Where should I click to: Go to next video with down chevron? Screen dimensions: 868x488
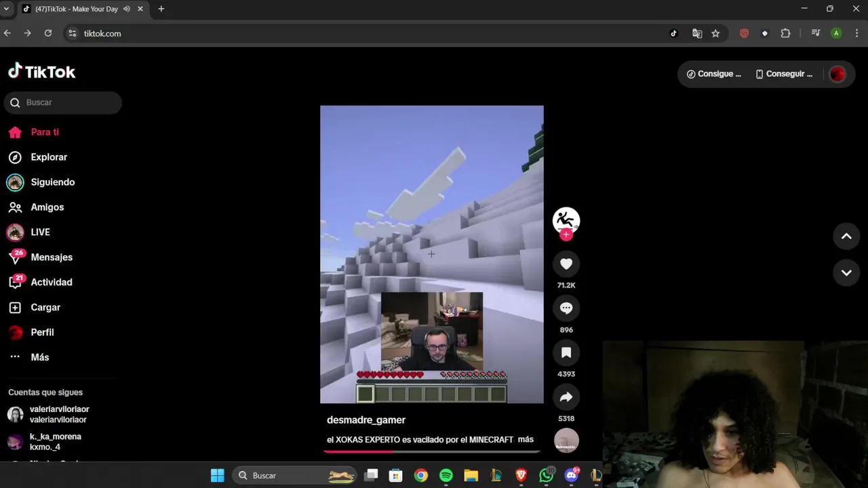click(846, 272)
